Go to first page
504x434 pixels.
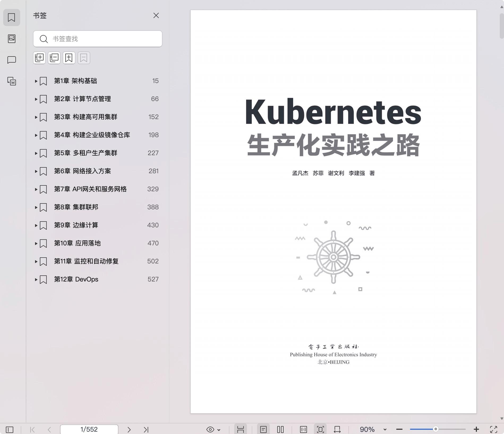click(x=32, y=429)
